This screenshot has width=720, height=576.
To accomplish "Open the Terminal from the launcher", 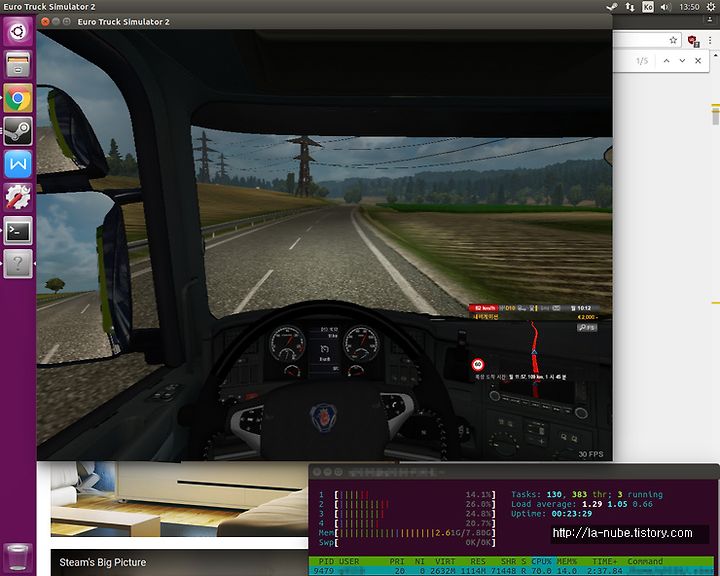I will [x=18, y=231].
